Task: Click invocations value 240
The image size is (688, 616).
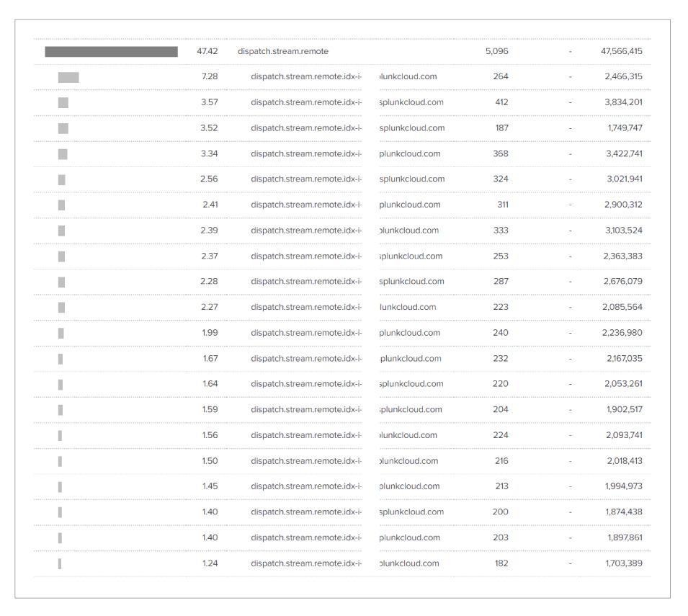Action: click(501, 333)
